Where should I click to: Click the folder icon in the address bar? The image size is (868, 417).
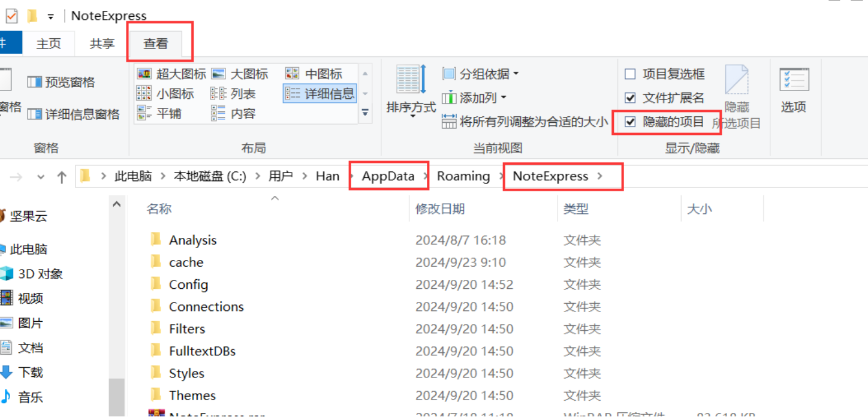coord(85,176)
